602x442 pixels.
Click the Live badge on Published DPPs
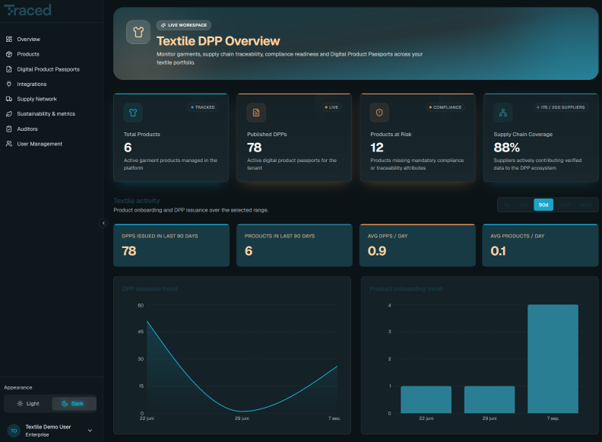(332, 108)
